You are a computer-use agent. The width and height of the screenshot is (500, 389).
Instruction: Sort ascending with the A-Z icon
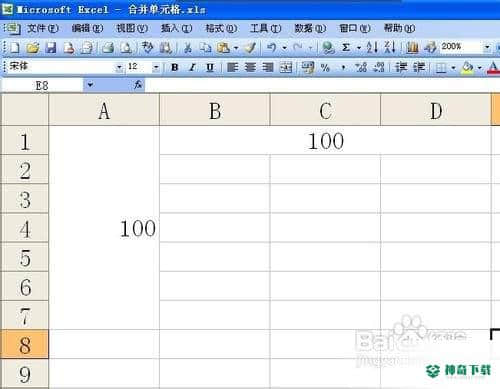click(372, 48)
